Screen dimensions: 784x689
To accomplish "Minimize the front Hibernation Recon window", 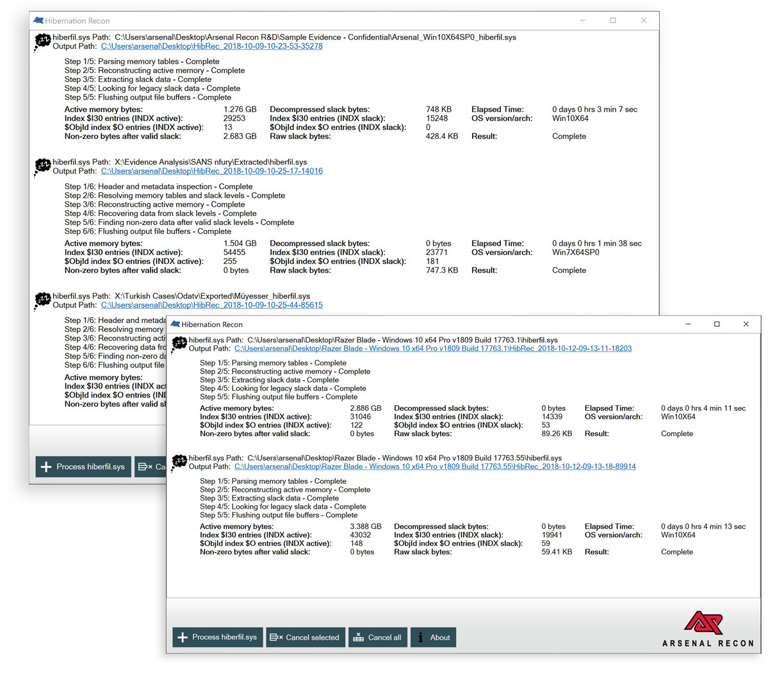I will pos(688,324).
